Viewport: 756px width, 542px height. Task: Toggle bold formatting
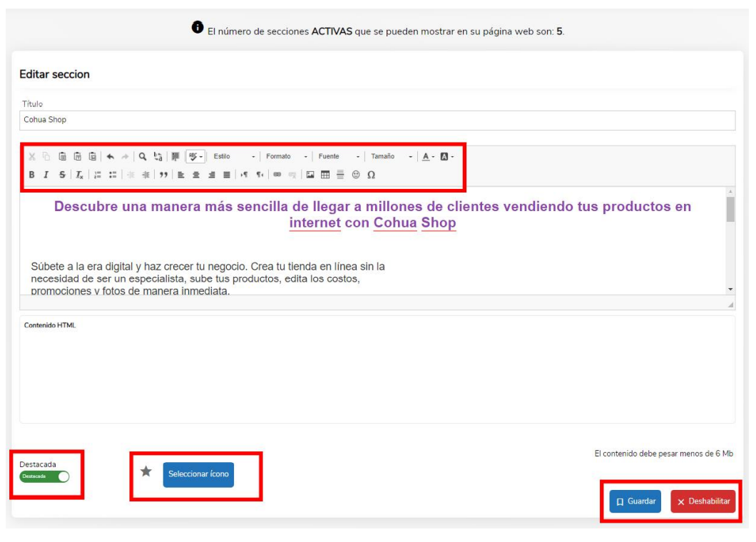click(x=32, y=175)
